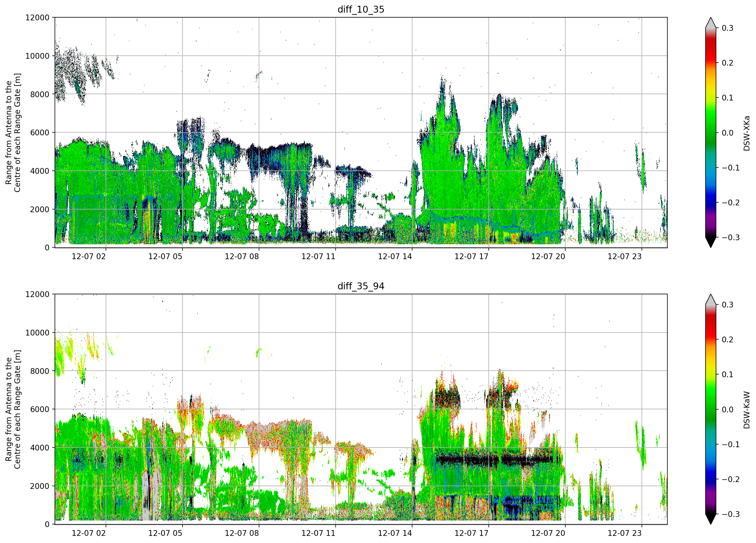Click the '12-07 08' x-tick of diff_10_35
The height and width of the screenshot is (543, 756).
tap(242, 256)
